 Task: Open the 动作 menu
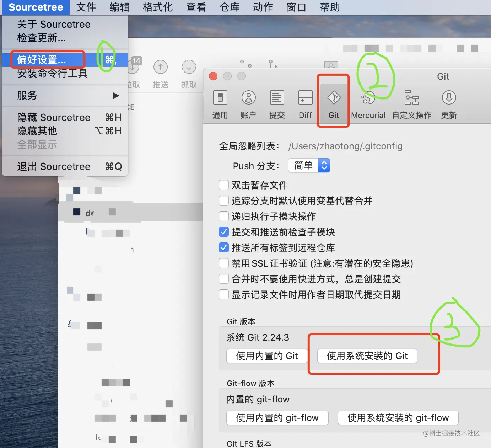tap(263, 7)
